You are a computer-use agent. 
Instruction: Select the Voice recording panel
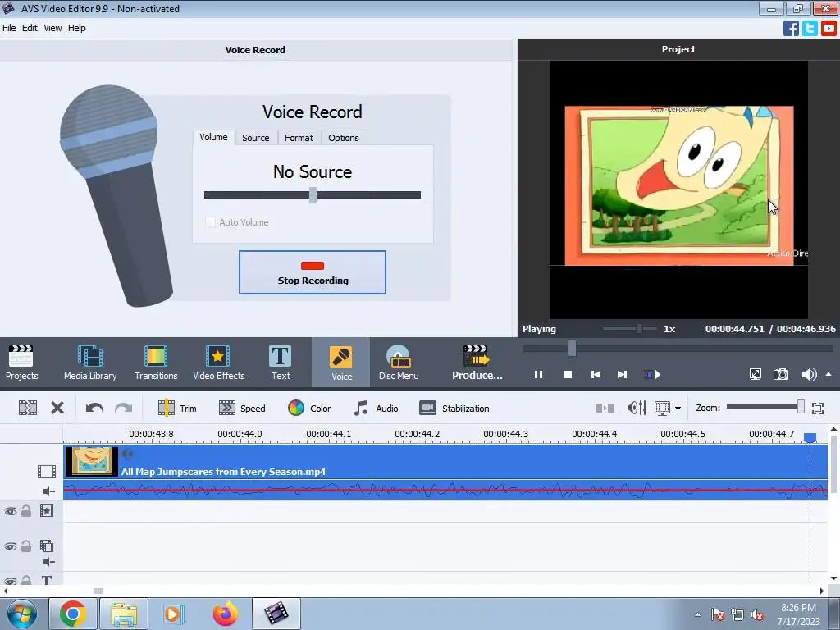tap(341, 362)
